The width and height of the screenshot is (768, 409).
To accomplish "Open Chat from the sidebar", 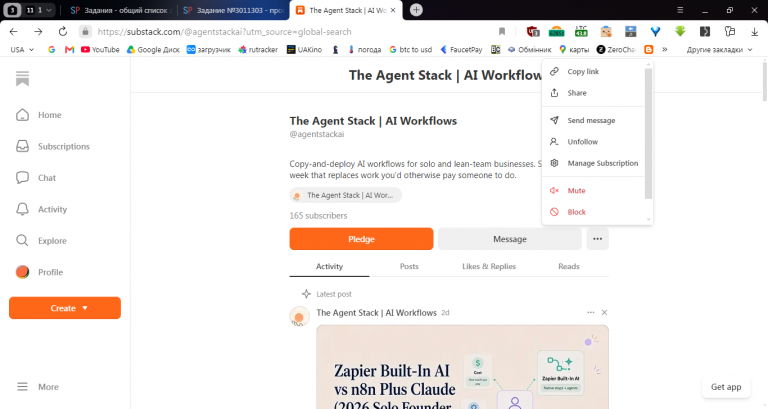I will pos(36,178).
